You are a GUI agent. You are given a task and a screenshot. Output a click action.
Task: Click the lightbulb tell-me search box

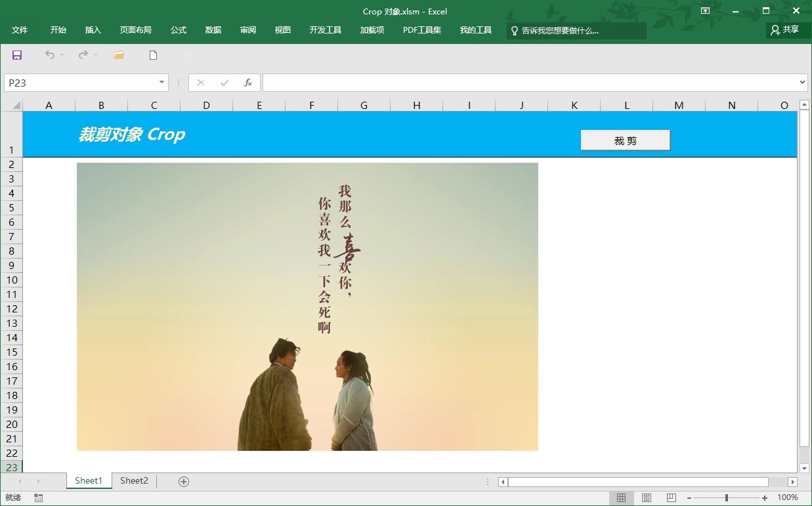point(576,31)
